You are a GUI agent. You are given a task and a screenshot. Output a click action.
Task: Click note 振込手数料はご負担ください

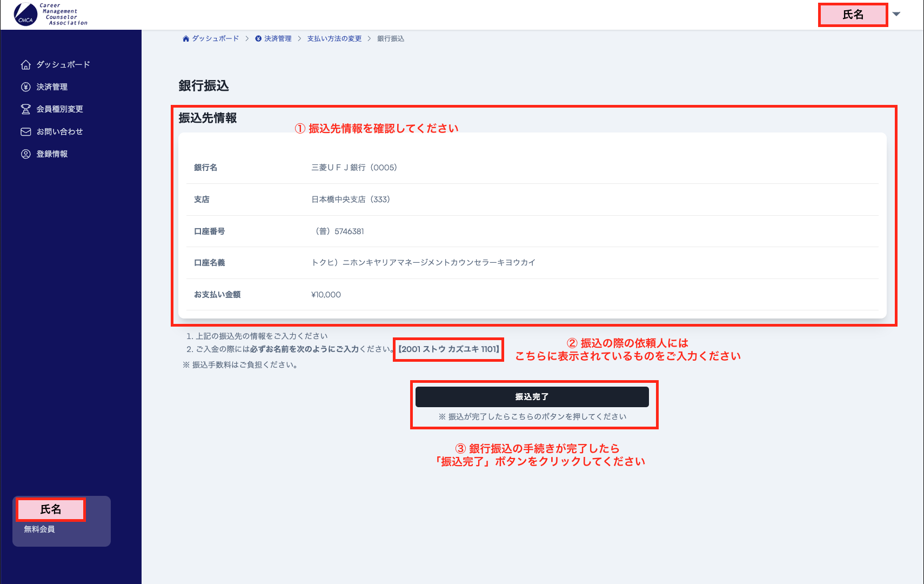tap(240, 365)
